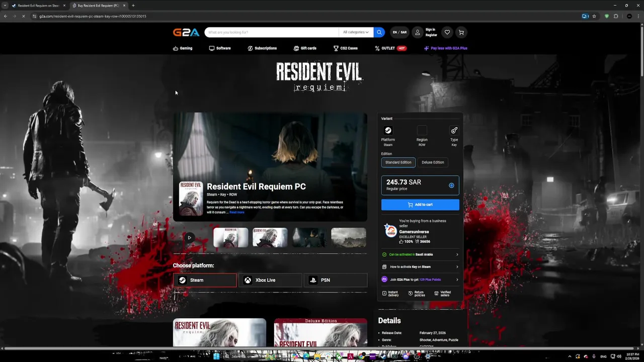Click the page vertical scrollbar
The image size is (644, 362).
pyautogui.click(x=641, y=50)
